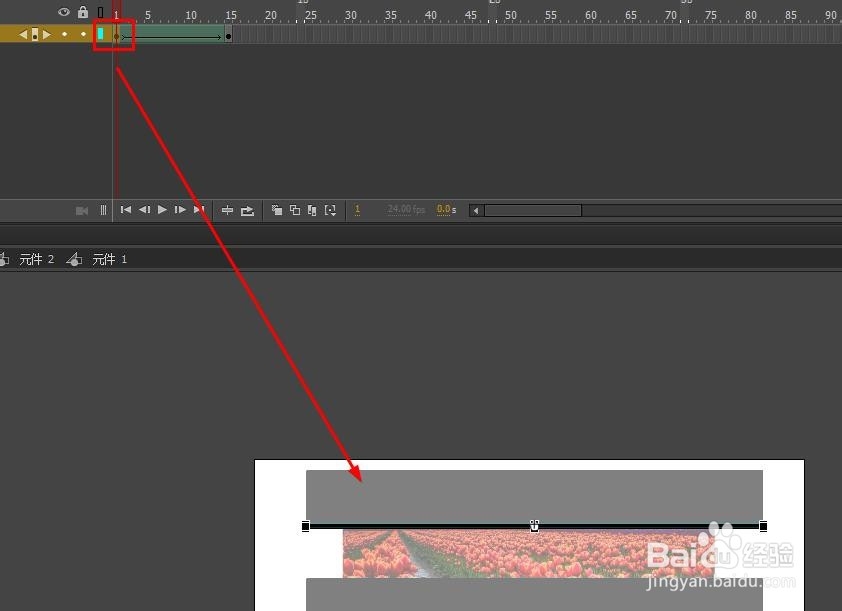Click the left transform handle of selected line
This screenshot has width=842, height=611.
coord(306,526)
